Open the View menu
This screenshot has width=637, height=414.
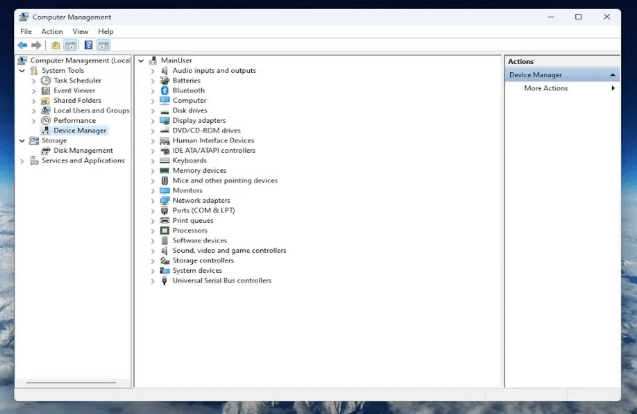click(80, 31)
